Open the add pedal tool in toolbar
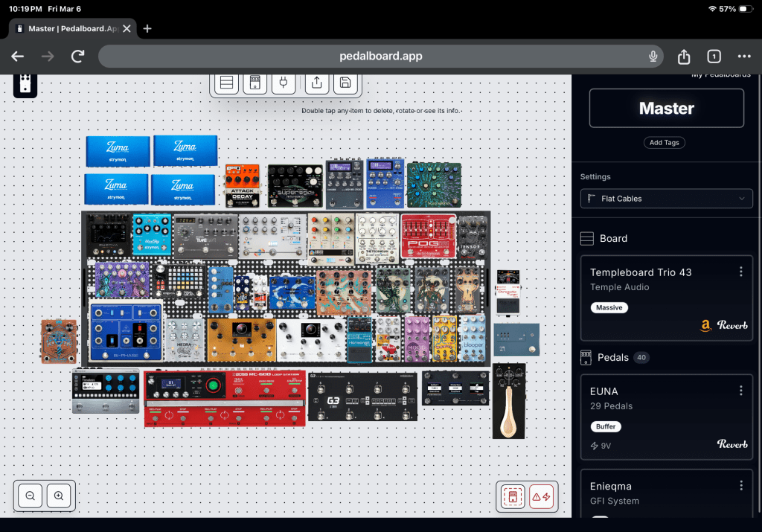The height and width of the screenshot is (532, 762). click(x=254, y=83)
